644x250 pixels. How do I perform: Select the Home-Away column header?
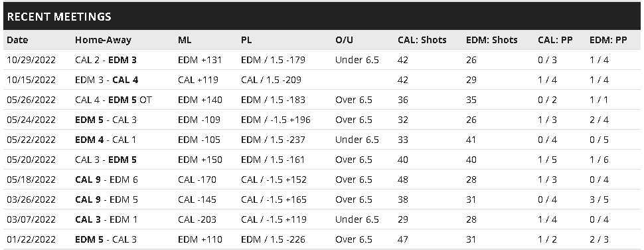(x=103, y=41)
